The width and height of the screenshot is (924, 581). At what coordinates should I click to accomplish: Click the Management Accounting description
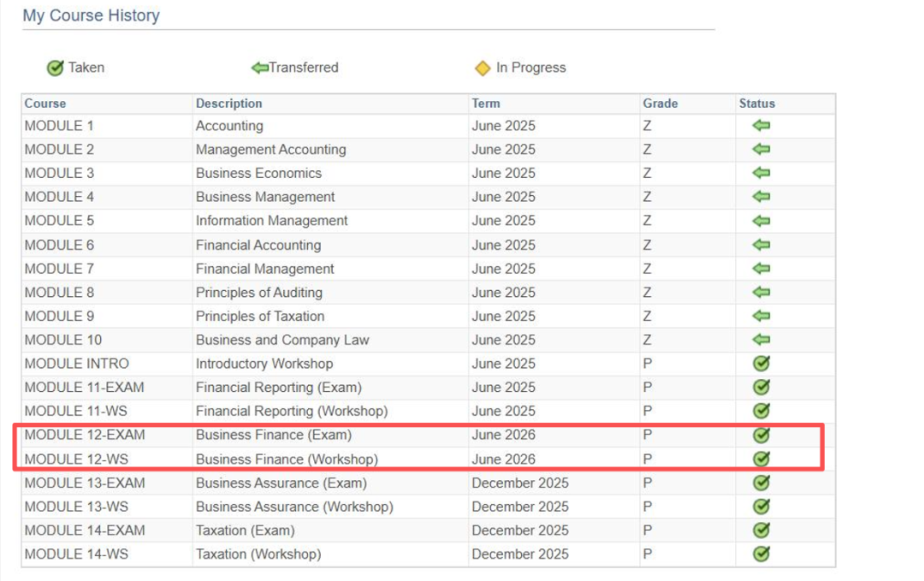[x=270, y=150]
